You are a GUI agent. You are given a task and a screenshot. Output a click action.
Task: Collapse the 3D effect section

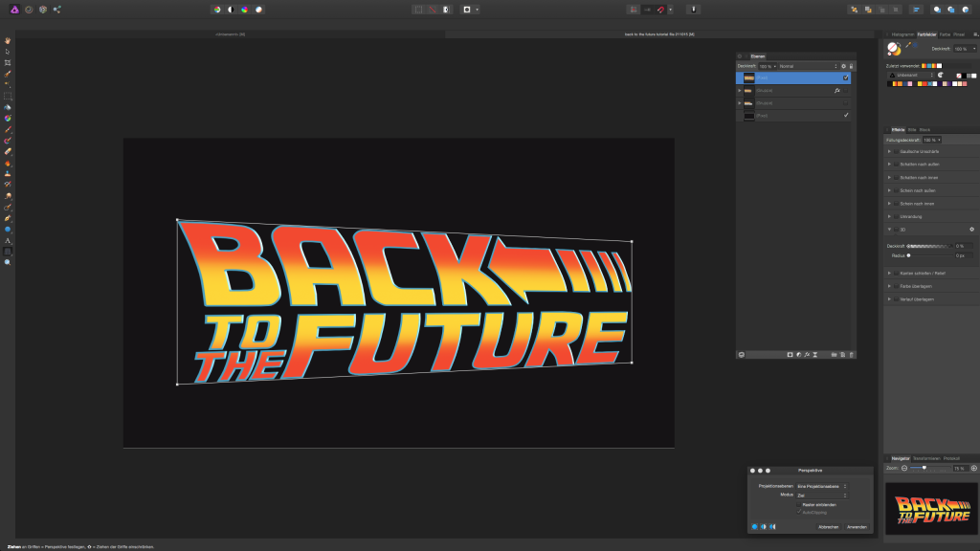tap(889, 230)
